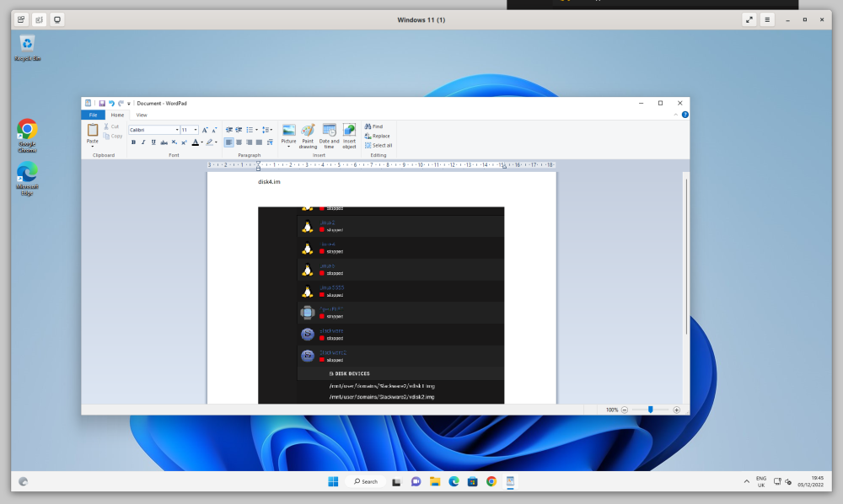Viewport: 843px width, 504px height.
Task: Toggle Underline formatting
Action: [x=153, y=142]
